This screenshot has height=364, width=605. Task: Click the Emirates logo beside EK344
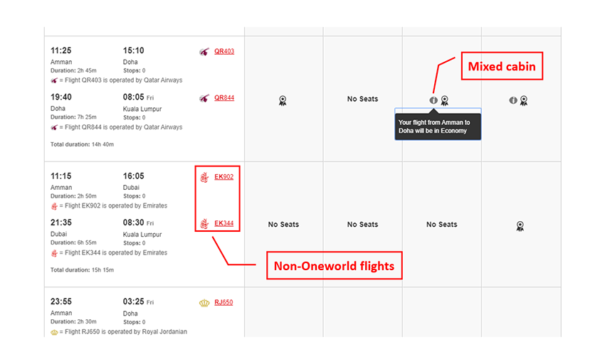(205, 224)
